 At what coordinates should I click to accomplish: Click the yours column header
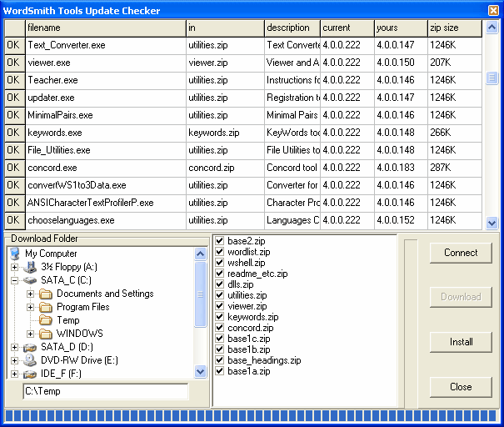(x=401, y=28)
